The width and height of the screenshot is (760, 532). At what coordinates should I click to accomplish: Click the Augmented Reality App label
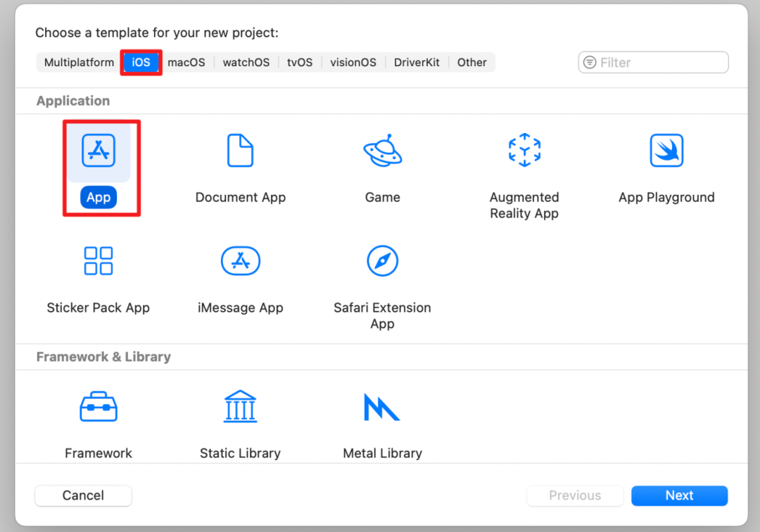(x=524, y=205)
